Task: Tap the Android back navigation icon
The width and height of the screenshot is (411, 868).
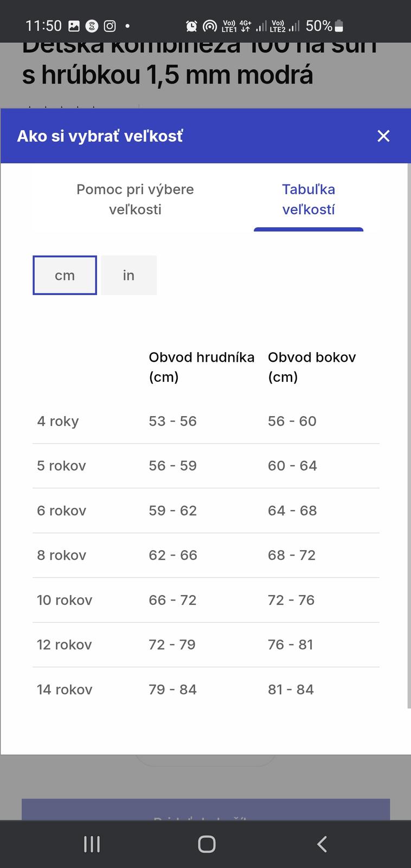Action: pyautogui.click(x=322, y=844)
